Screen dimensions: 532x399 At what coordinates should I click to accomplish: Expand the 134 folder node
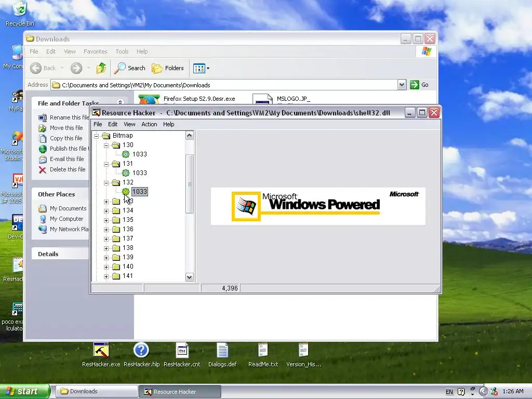pyautogui.click(x=106, y=211)
